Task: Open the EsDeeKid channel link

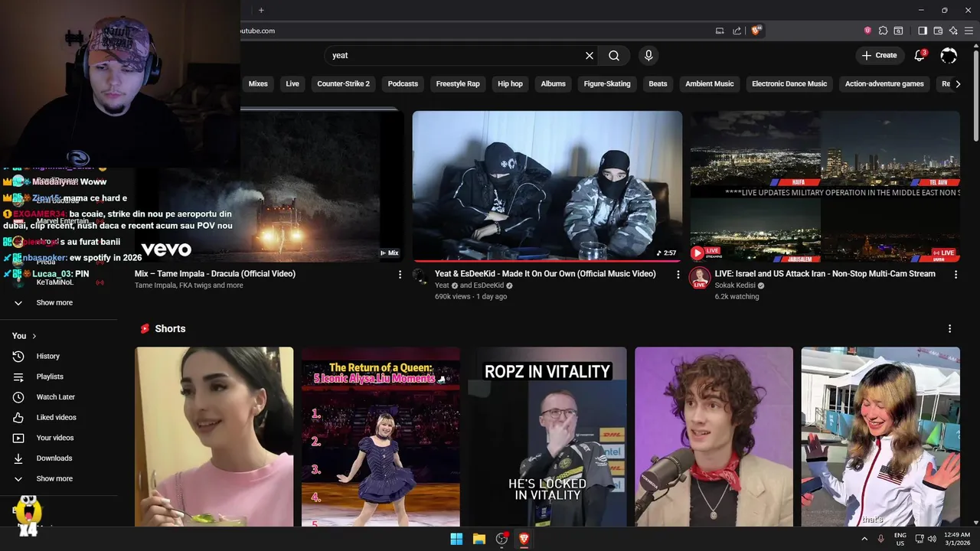Action: [488, 285]
